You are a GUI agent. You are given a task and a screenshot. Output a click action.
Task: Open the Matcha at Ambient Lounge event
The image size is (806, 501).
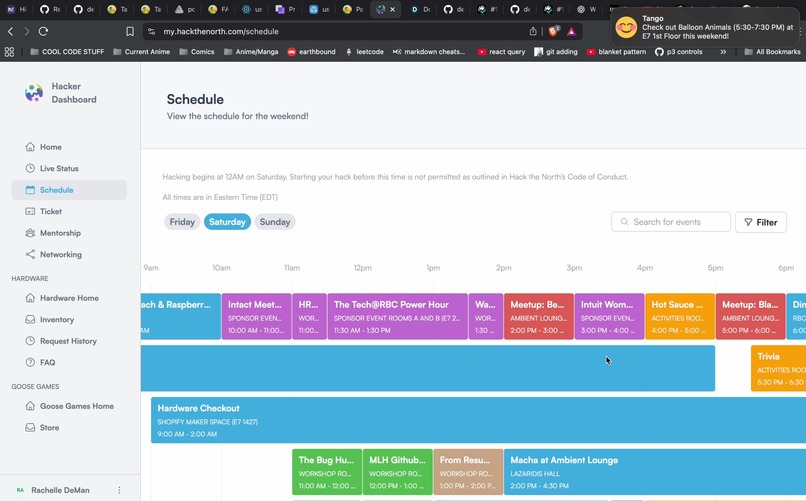655,472
